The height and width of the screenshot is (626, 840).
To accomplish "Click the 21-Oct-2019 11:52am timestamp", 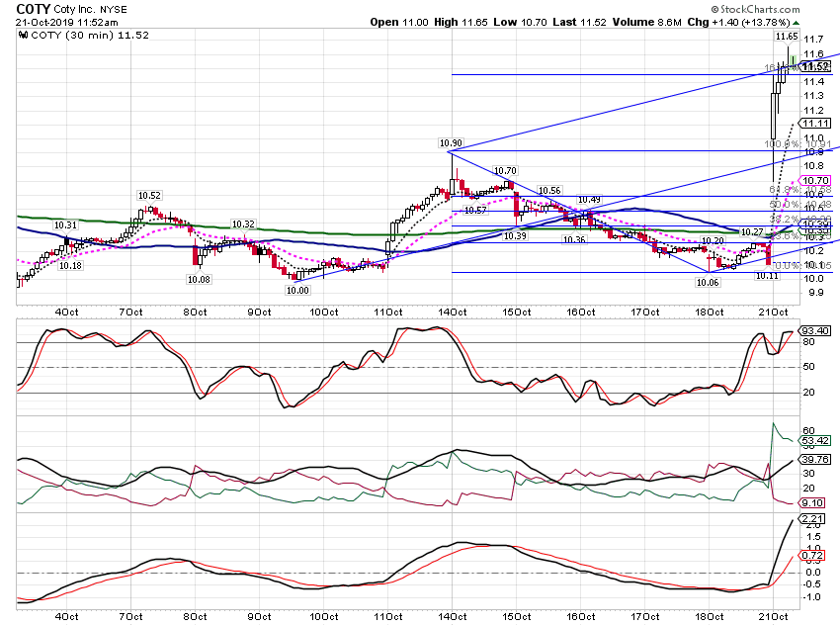I will point(67,23).
